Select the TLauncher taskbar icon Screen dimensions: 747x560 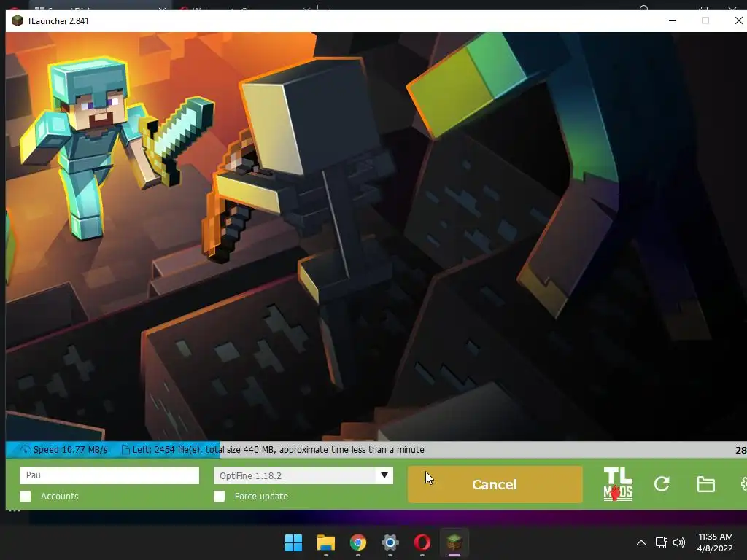tap(454, 542)
